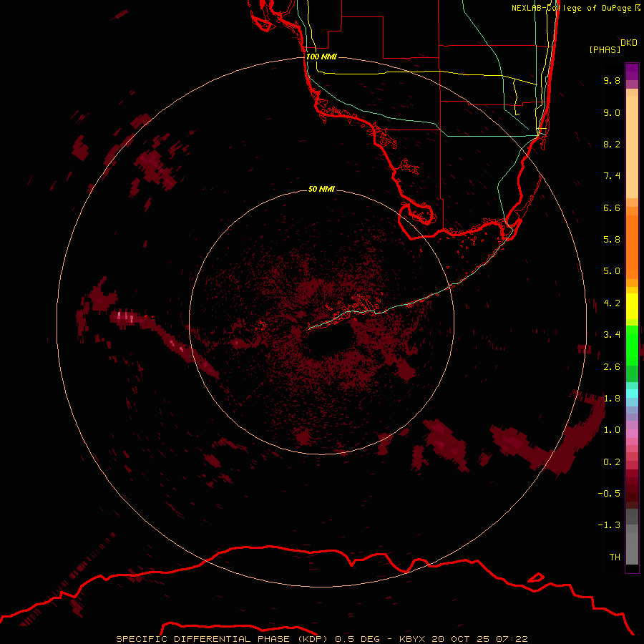
Task: Click the 1.0 scale value
Action: pyautogui.click(x=612, y=430)
